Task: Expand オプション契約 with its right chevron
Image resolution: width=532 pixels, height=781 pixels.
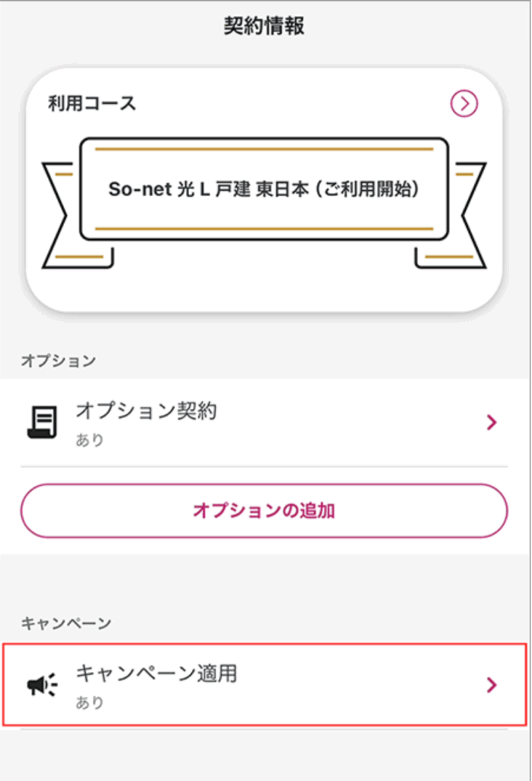Action: click(x=492, y=423)
